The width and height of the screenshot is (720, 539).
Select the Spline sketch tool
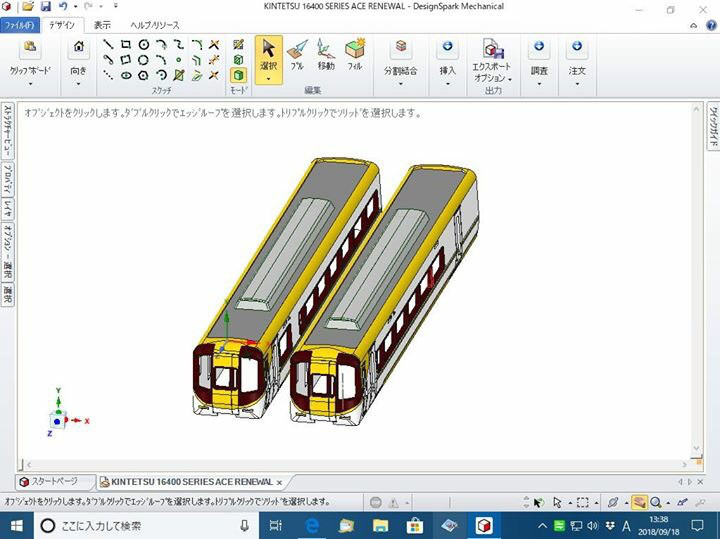click(179, 45)
